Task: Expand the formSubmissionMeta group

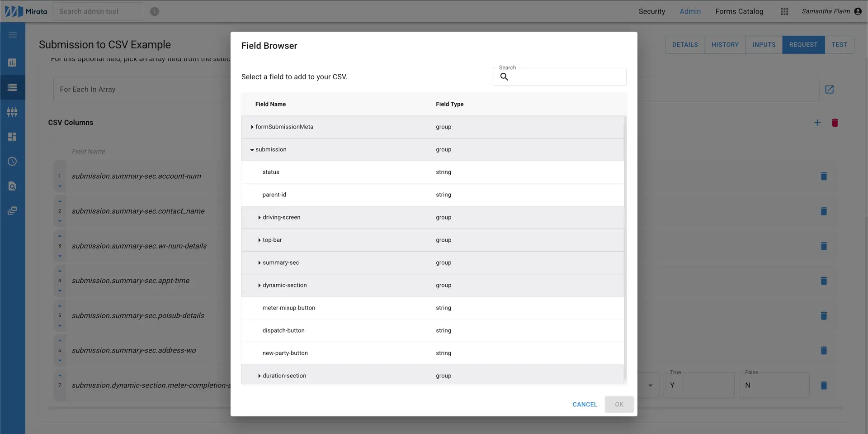Action: [252, 127]
